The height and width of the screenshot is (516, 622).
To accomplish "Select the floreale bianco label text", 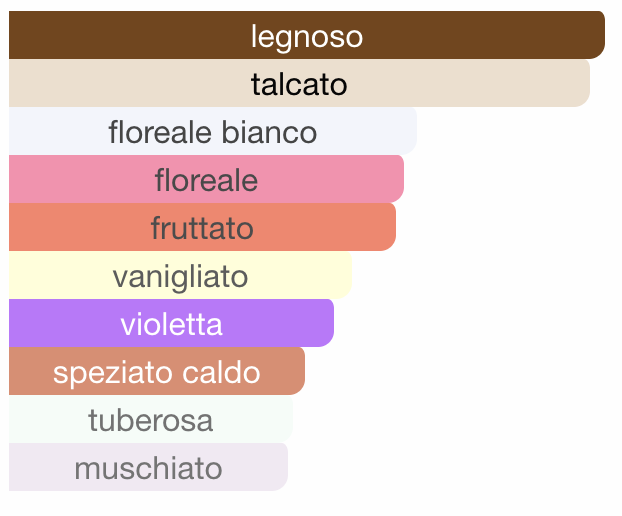I will (x=213, y=132).
